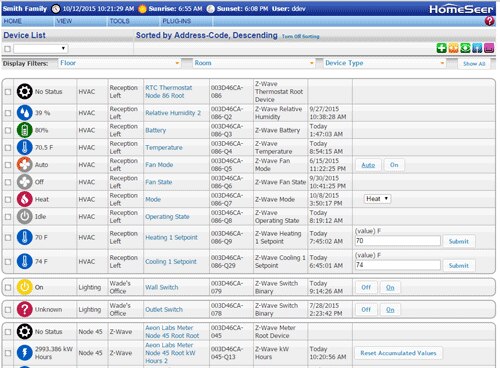Click the 74 F cooling setpoint thermometer icon
500x368 pixels.
(25, 261)
